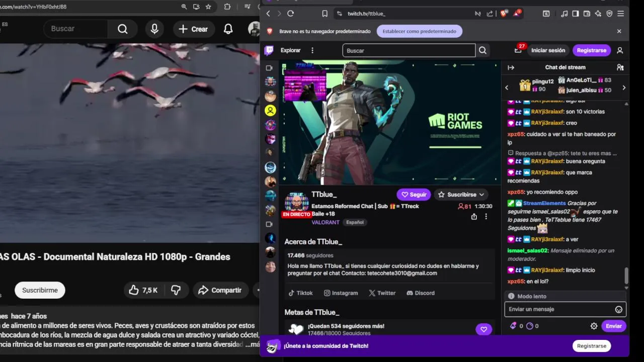Click Registrarse in Twitch header
This screenshot has height=362, width=644.
pyautogui.click(x=591, y=50)
